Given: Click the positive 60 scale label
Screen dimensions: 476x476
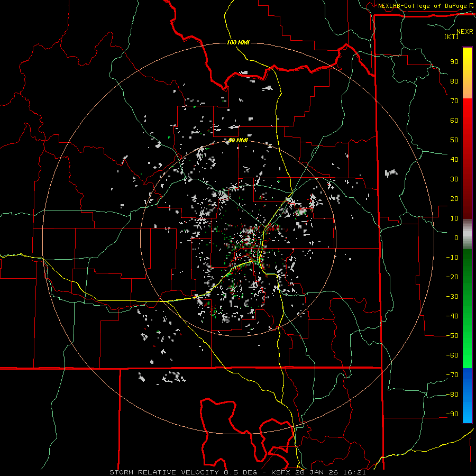Looking at the screenshot, I should pos(454,120).
